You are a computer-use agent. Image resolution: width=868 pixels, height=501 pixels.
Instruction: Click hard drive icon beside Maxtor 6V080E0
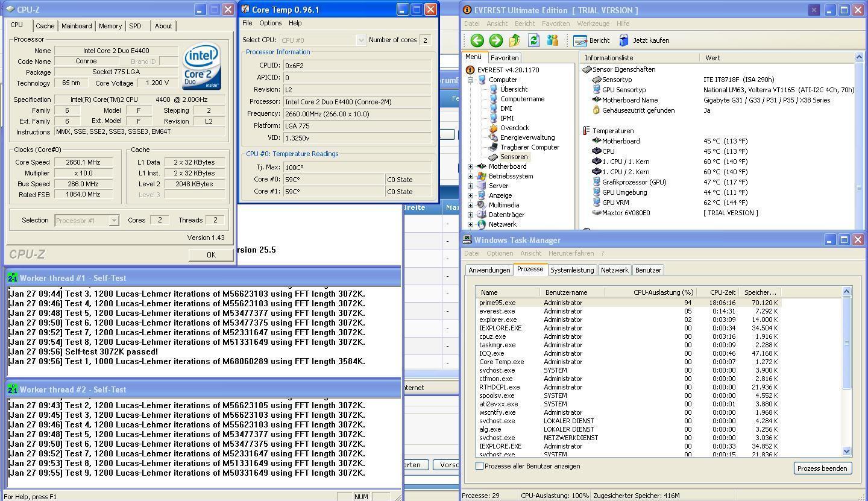[x=596, y=213]
